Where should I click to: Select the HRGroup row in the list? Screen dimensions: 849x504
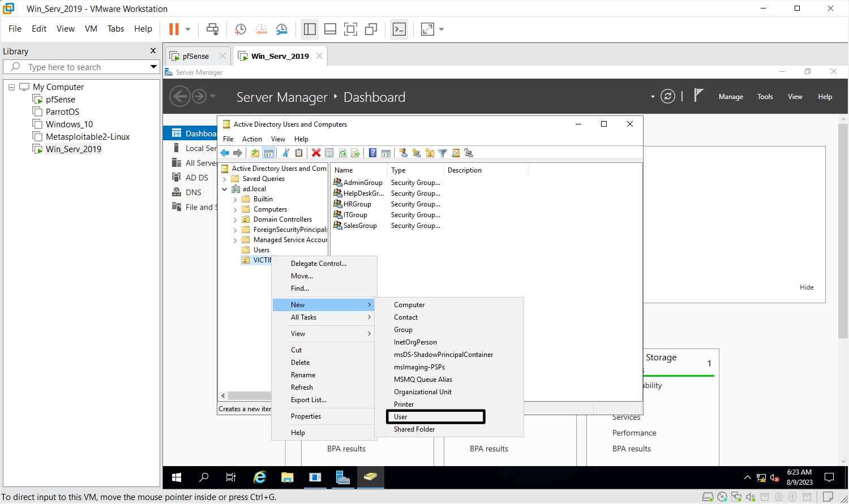[357, 204]
